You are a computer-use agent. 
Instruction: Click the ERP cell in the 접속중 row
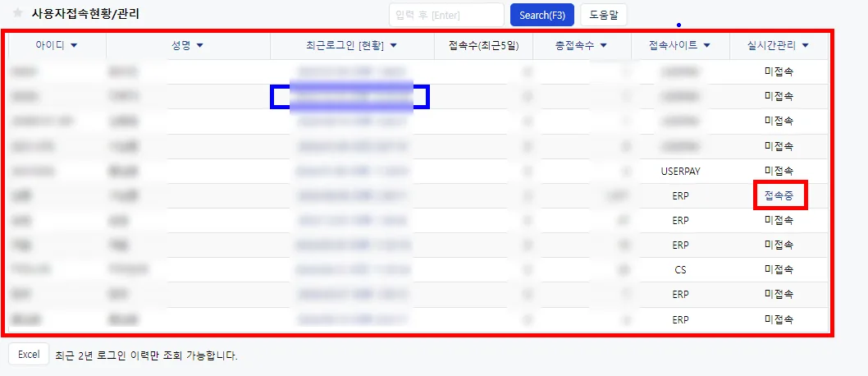click(x=680, y=195)
